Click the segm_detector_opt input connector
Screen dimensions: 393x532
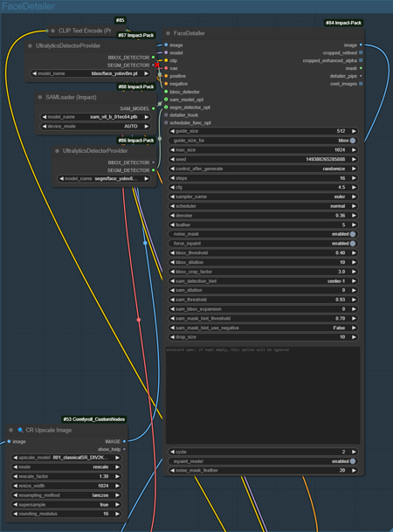click(166, 107)
